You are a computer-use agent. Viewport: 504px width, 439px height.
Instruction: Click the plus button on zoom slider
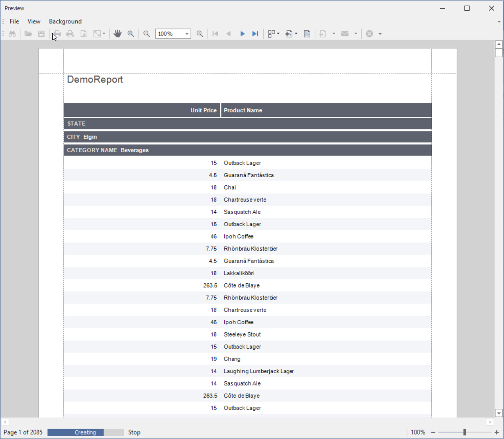tap(497, 432)
